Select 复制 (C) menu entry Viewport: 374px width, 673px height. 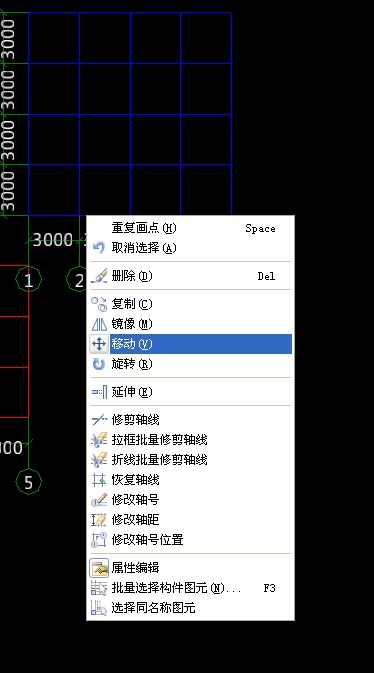[x=190, y=304]
